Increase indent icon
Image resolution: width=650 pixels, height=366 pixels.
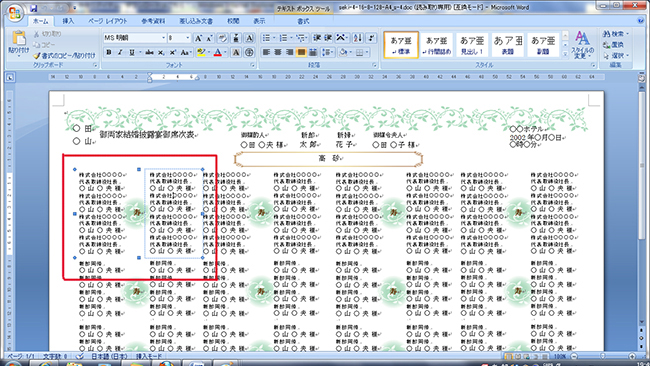point(327,38)
